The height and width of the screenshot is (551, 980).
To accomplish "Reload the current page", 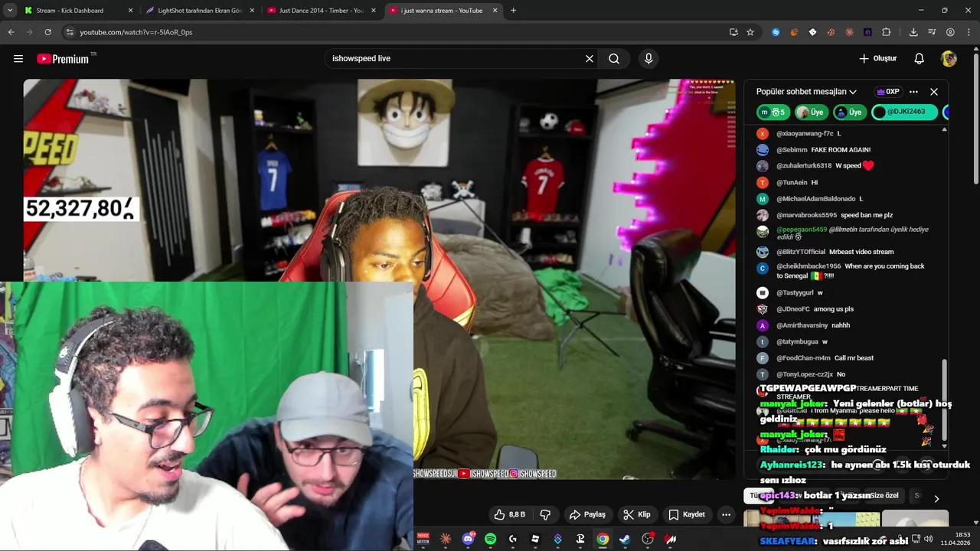I will point(47,32).
